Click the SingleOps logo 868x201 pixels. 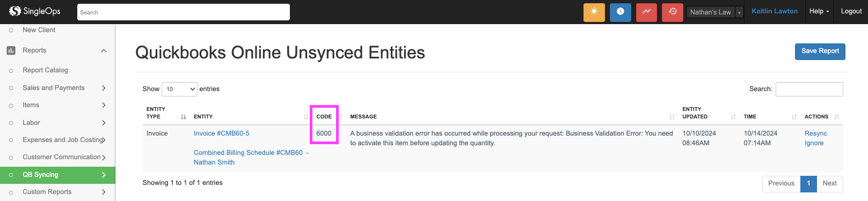pos(34,11)
